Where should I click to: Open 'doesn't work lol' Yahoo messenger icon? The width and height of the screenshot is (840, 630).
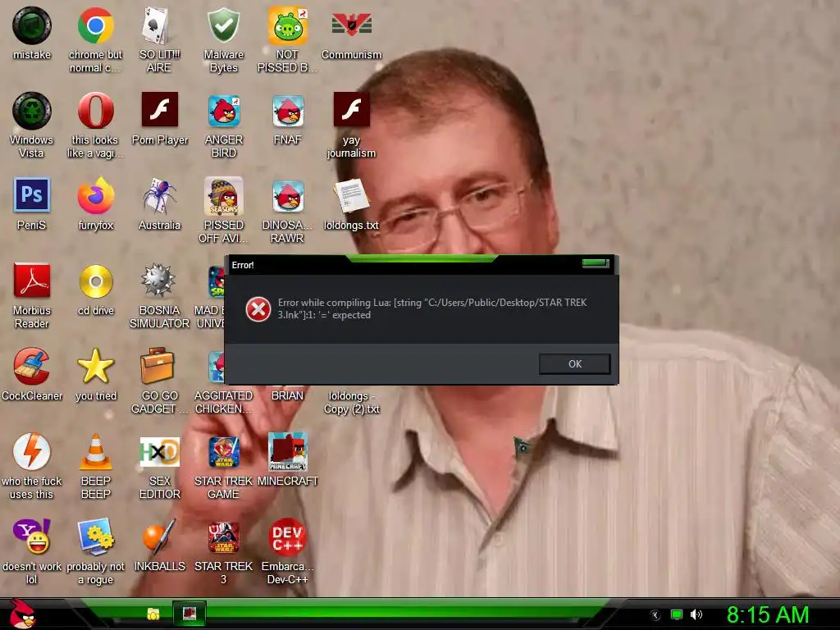click(32, 536)
